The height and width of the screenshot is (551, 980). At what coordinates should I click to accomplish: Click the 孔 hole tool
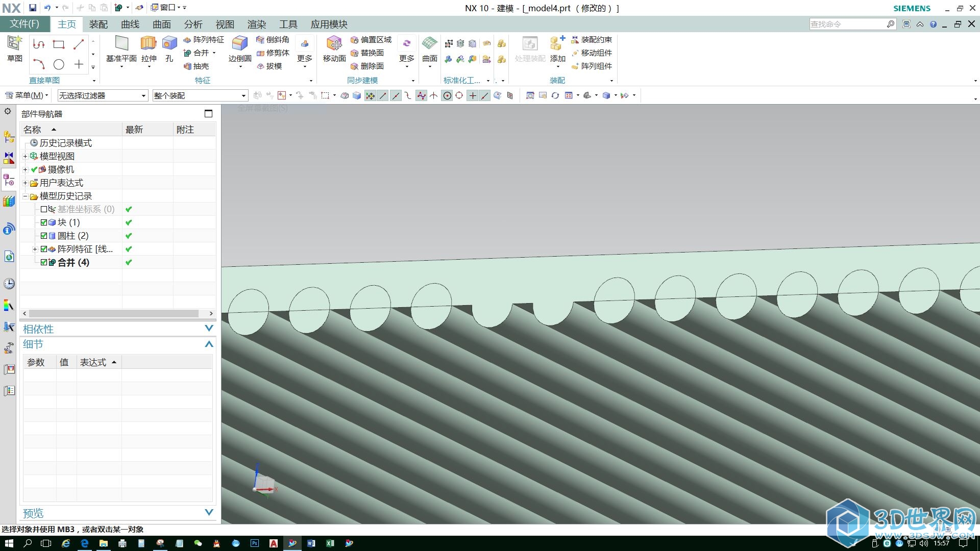click(169, 50)
